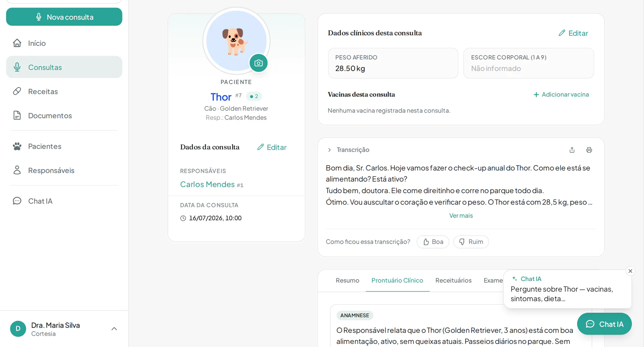Click Thor's dog avatar picture

pos(236,41)
